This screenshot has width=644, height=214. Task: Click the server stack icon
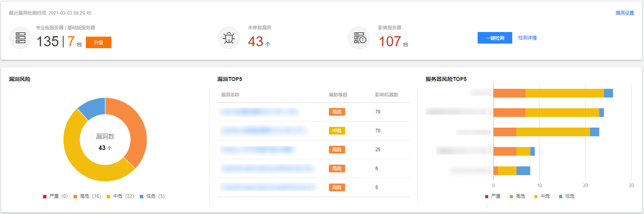[20, 38]
